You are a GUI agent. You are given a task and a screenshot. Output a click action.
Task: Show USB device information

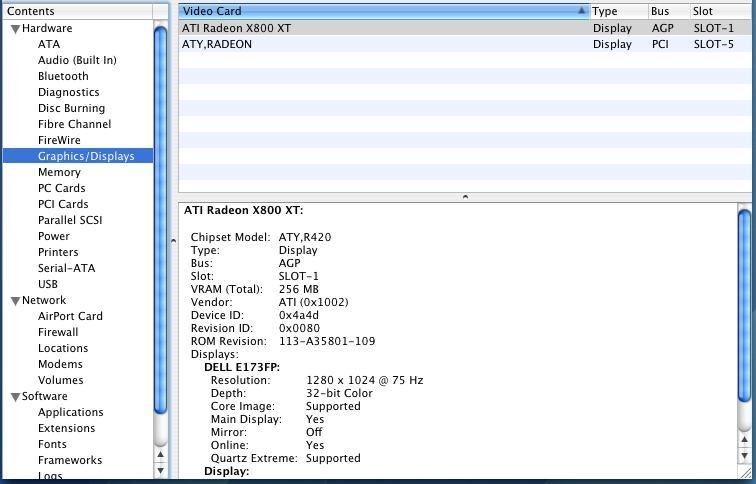[x=48, y=284]
